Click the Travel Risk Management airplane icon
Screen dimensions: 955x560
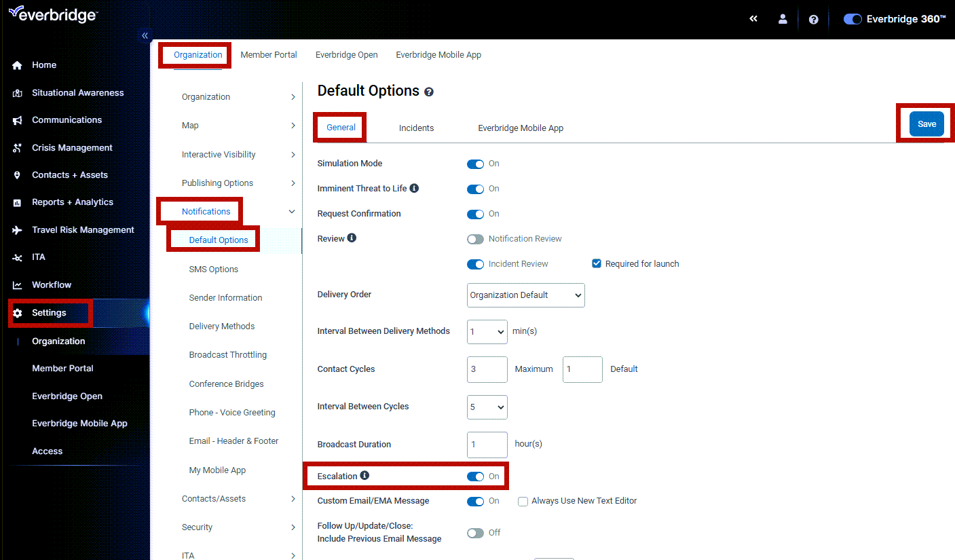tap(18, 230)
